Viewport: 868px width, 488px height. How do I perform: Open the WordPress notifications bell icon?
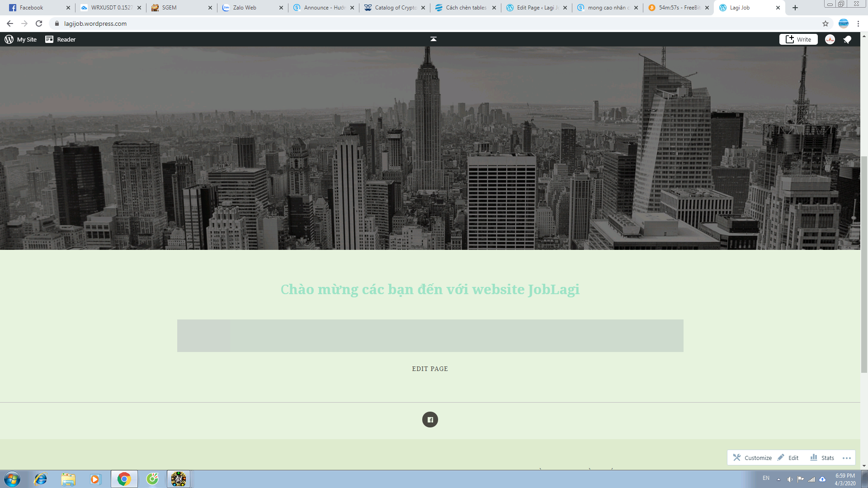pos(848,39)
